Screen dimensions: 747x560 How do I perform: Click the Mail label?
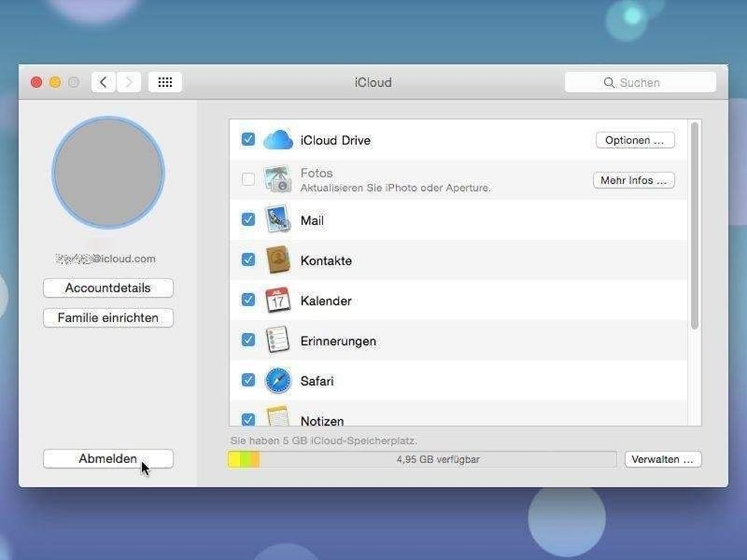click(x=312, y=220)
